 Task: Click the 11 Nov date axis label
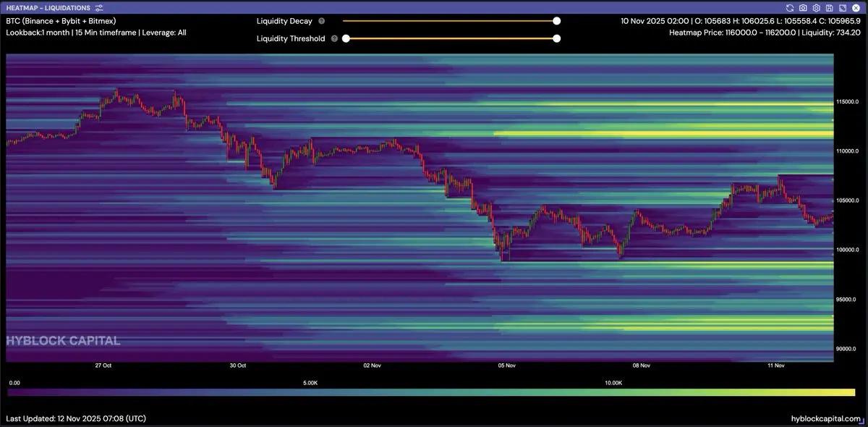pos(775,365)
